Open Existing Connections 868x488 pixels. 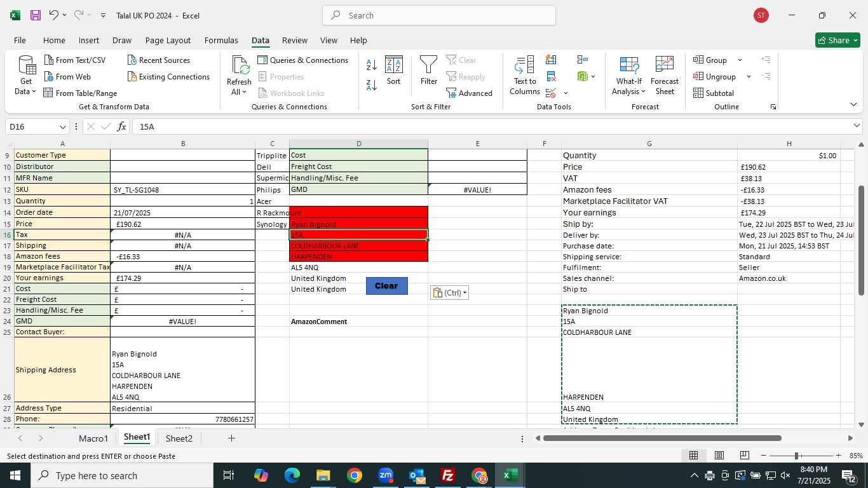click(x=169, y=76)
